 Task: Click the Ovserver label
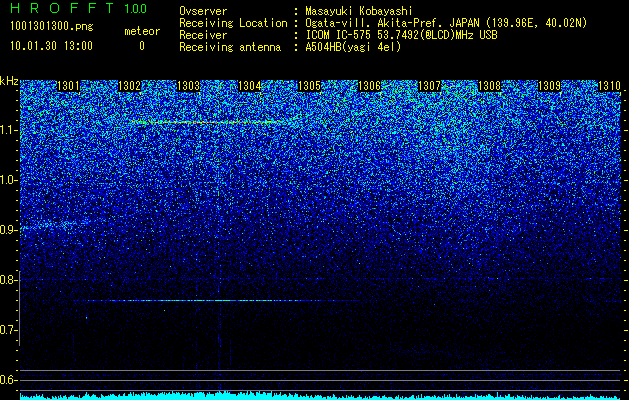tap(203, 11)
